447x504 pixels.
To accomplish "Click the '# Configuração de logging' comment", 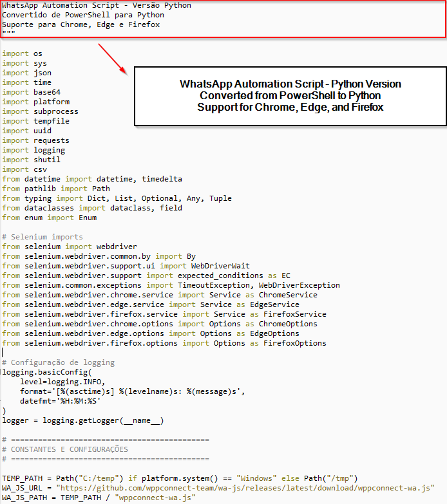I will [58, 362].
